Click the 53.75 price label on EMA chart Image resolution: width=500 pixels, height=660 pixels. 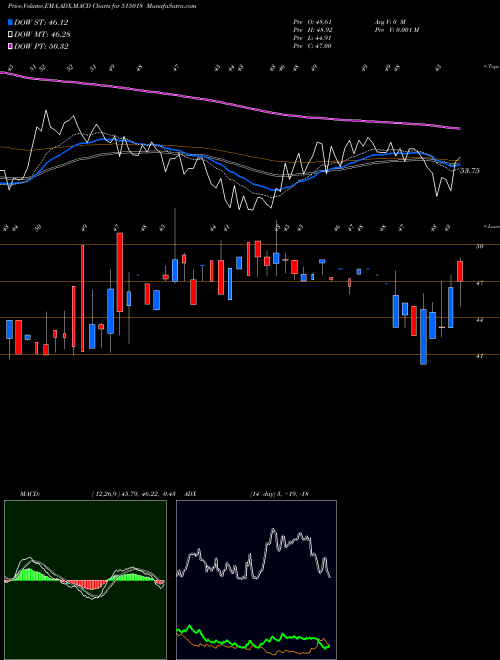click(x=469, y=171)
